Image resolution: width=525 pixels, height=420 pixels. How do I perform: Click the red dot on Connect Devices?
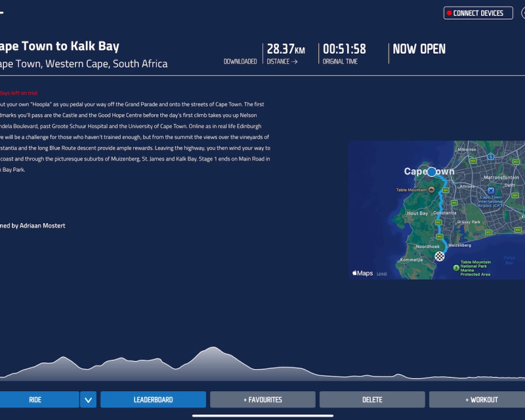449,13
